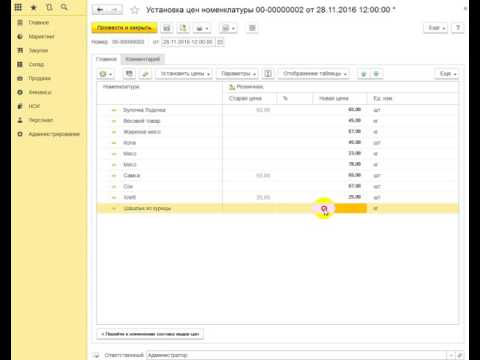Click the НСИ section icon

click(20, 106)
